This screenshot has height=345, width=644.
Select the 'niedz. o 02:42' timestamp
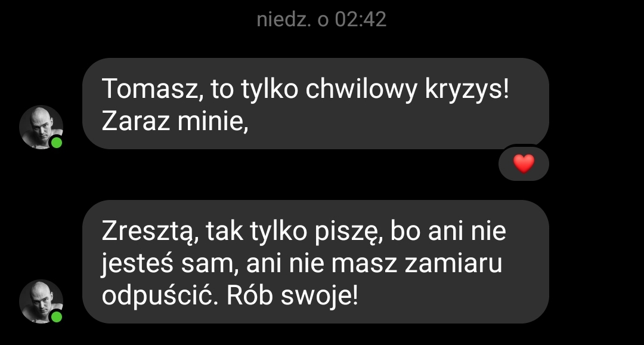coord(321,19)
